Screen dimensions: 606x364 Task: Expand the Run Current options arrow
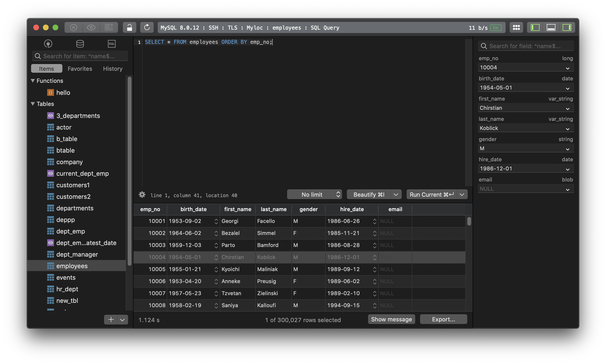462,195
